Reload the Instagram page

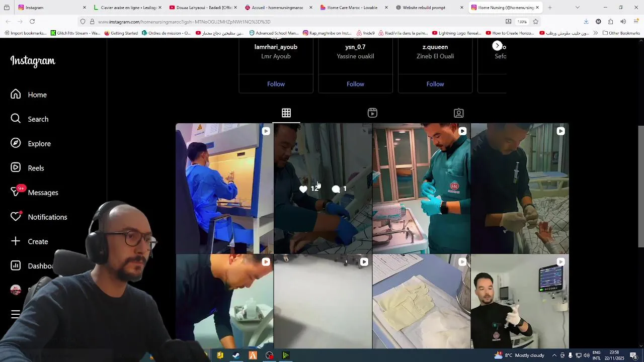pos(32,22)
